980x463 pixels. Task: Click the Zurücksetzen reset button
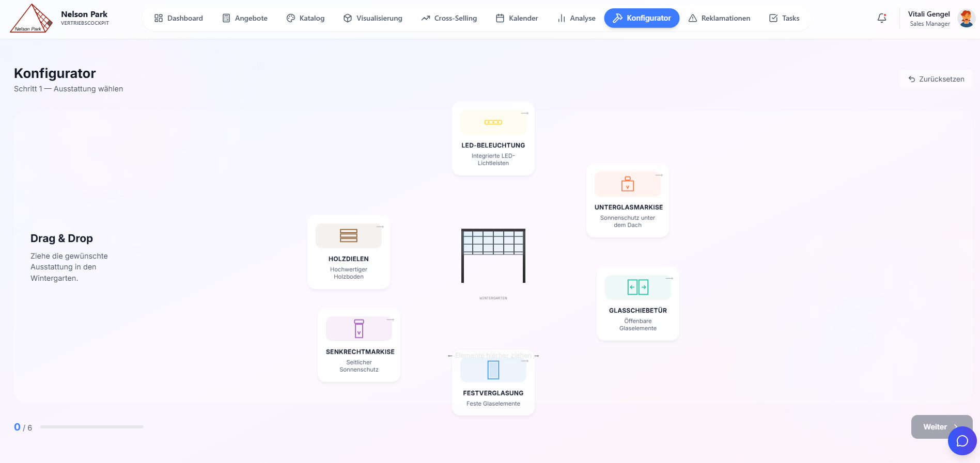pos(936,79)
